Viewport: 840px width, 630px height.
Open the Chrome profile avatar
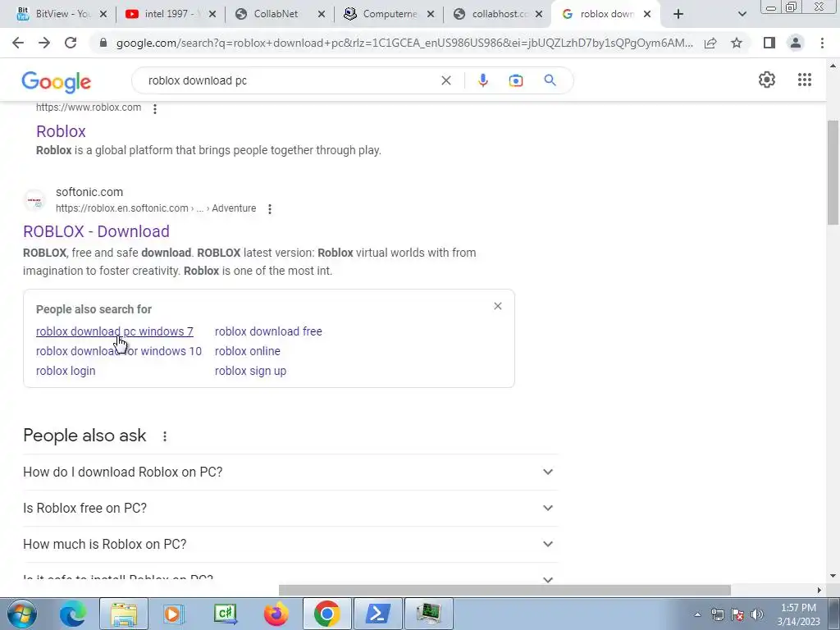(796, 43)
